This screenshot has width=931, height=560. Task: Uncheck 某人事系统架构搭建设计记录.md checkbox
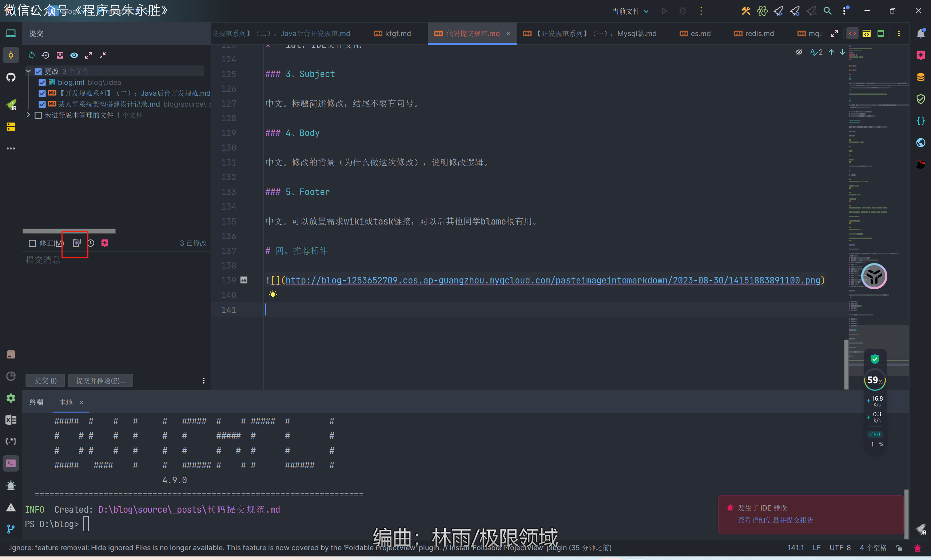(42, 104)
